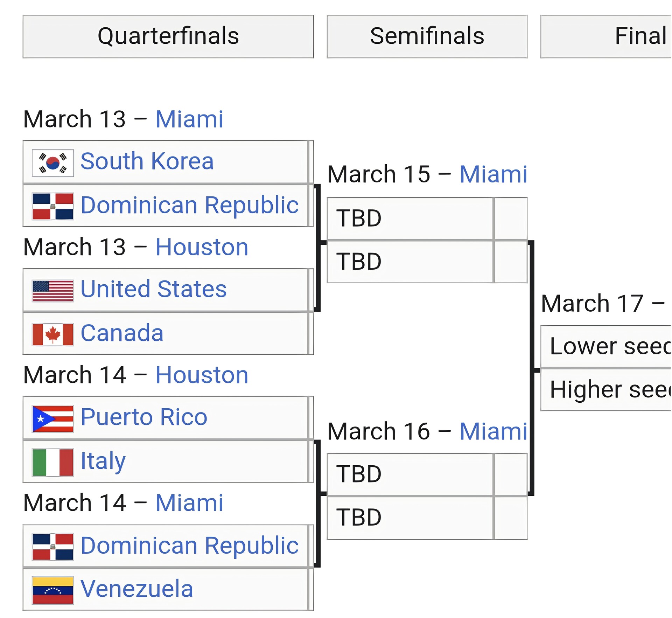Open the United States team link
The height and width of the screenshot is (618, 672).
point(153,289)
